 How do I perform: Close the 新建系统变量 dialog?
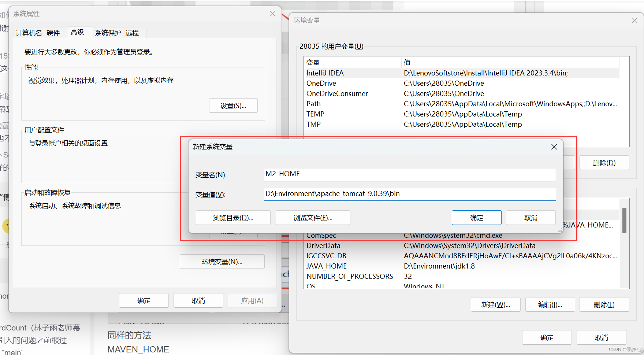pos(554,147)
